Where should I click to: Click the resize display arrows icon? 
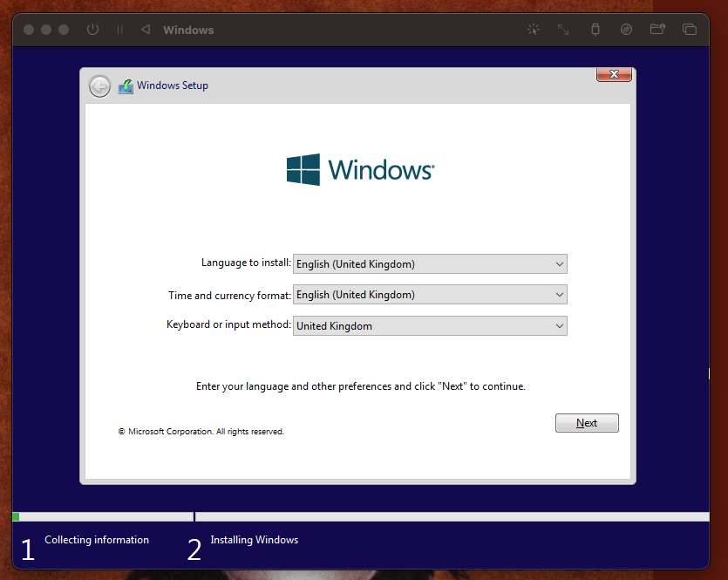coord(563,30)
